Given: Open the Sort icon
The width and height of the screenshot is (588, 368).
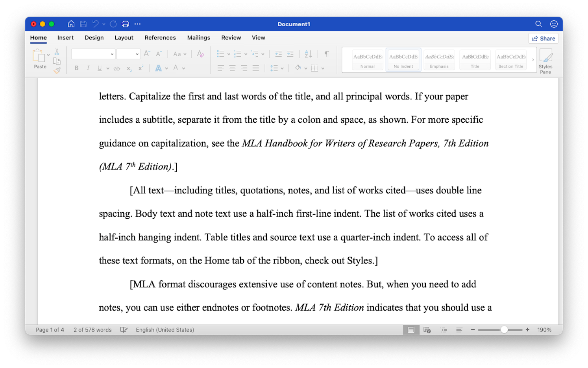Looking at the screenshot, I should click(308, 54).
